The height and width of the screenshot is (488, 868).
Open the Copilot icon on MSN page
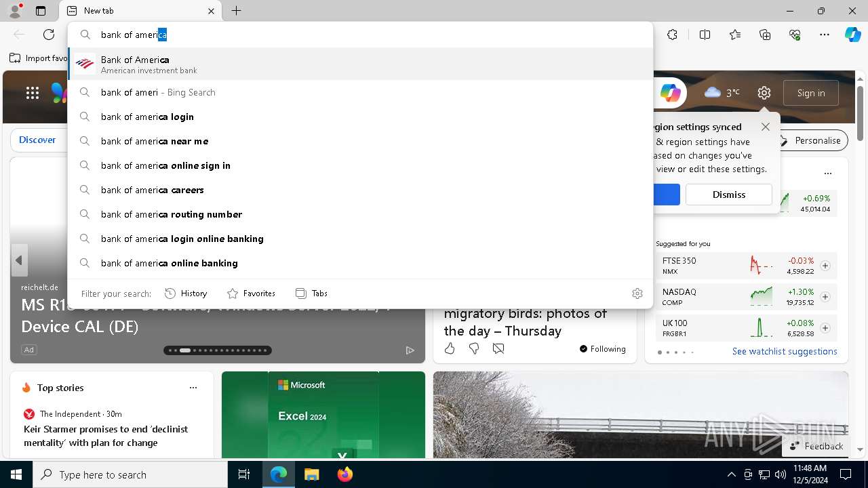click(671, 93)
